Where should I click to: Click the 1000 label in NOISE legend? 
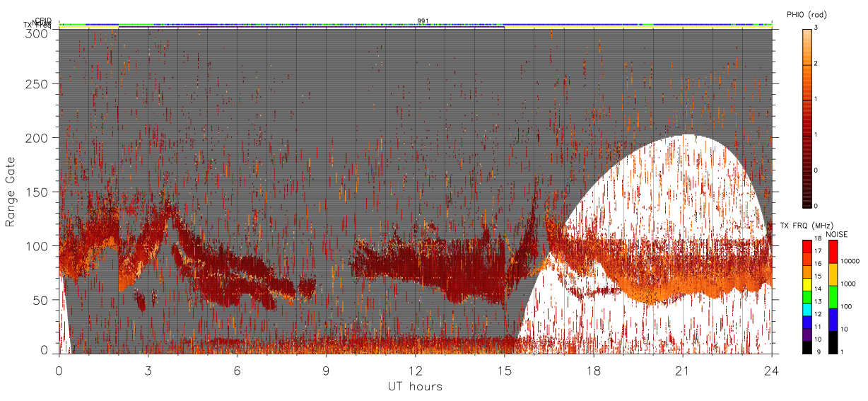(x=848, y=284)
